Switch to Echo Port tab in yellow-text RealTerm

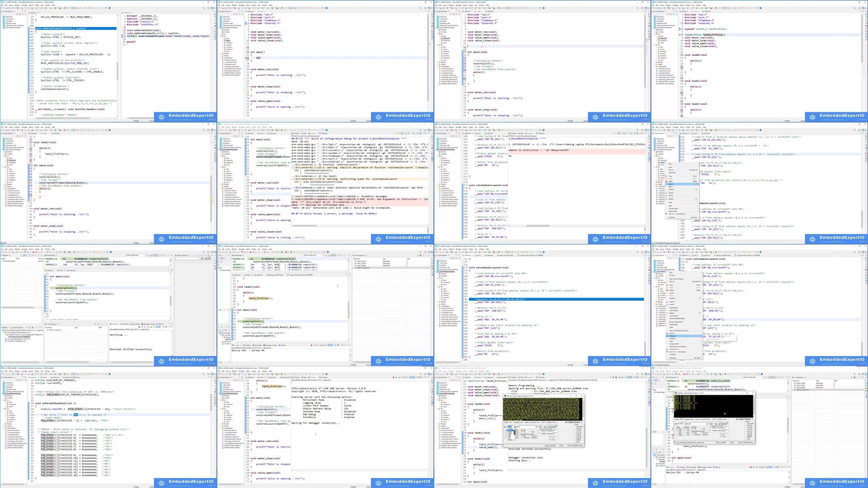[x=533, y=422]
